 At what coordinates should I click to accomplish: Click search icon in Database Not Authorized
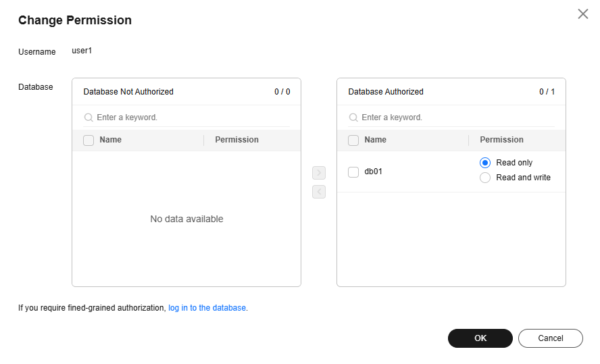89,118
